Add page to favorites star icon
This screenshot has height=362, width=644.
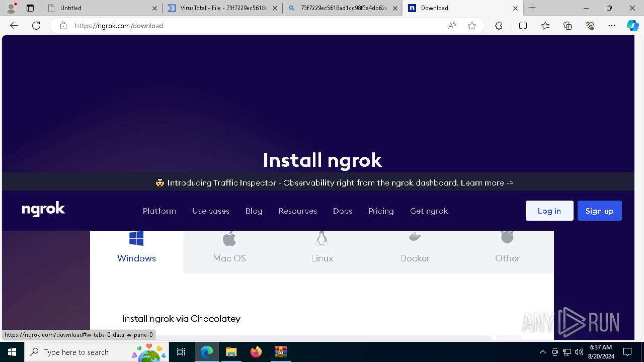point(472,26)
